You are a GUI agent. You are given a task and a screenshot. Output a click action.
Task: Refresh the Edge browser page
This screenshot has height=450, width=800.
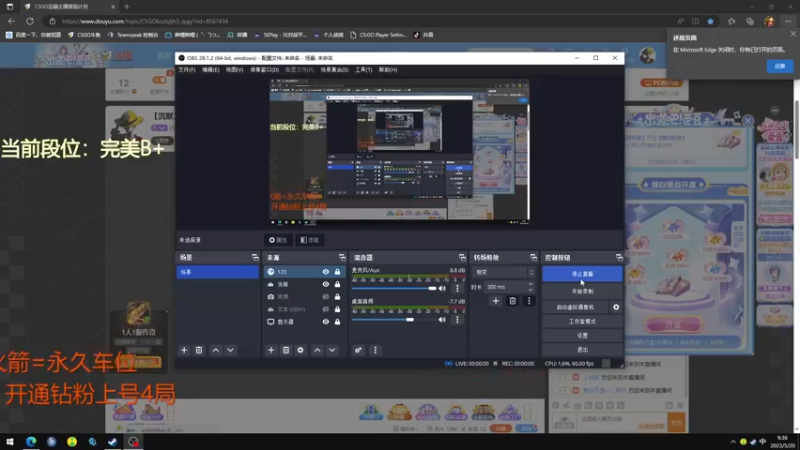click(30, 21)
